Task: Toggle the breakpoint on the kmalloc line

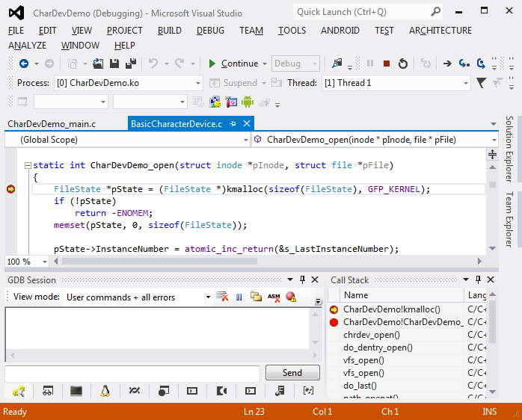Action: coord(10,189)
